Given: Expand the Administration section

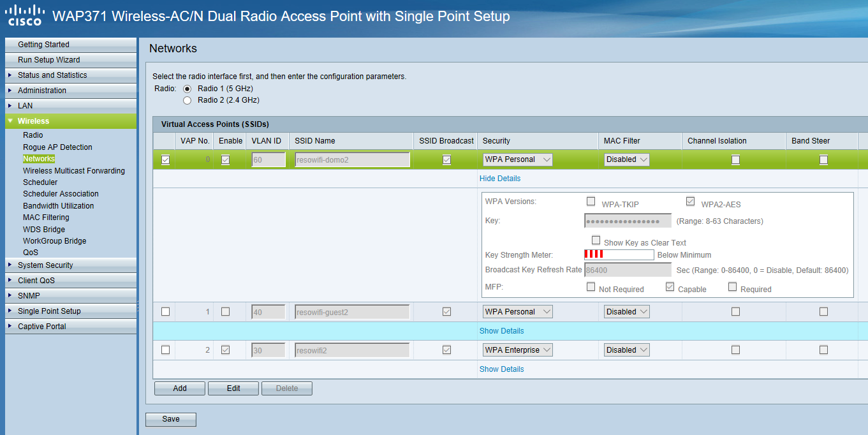Looking at the screenshot, I should point(71,91).
